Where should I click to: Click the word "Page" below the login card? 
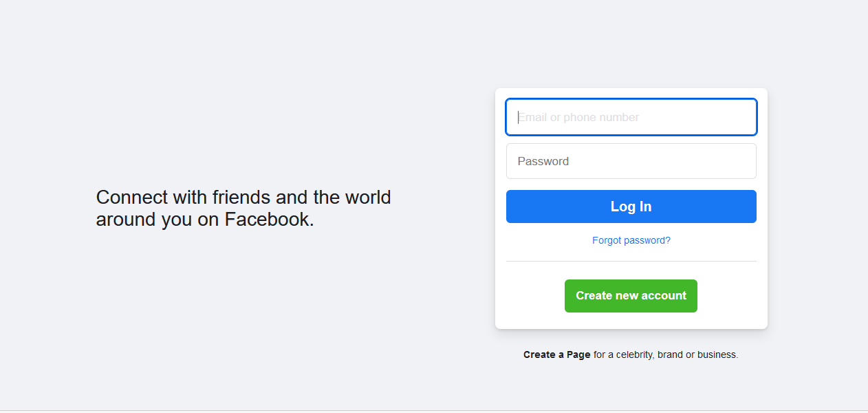[x=578, y=355]
